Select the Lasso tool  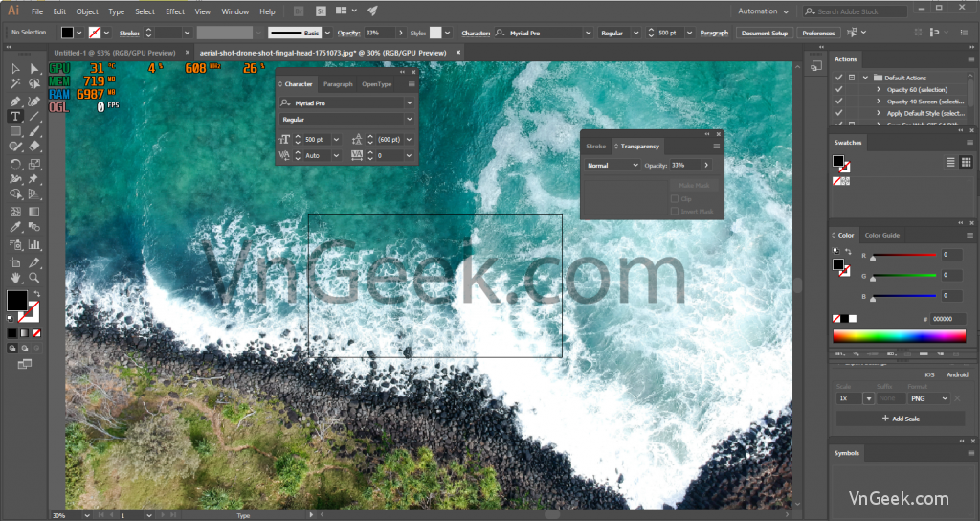click(x=34, y=84)
